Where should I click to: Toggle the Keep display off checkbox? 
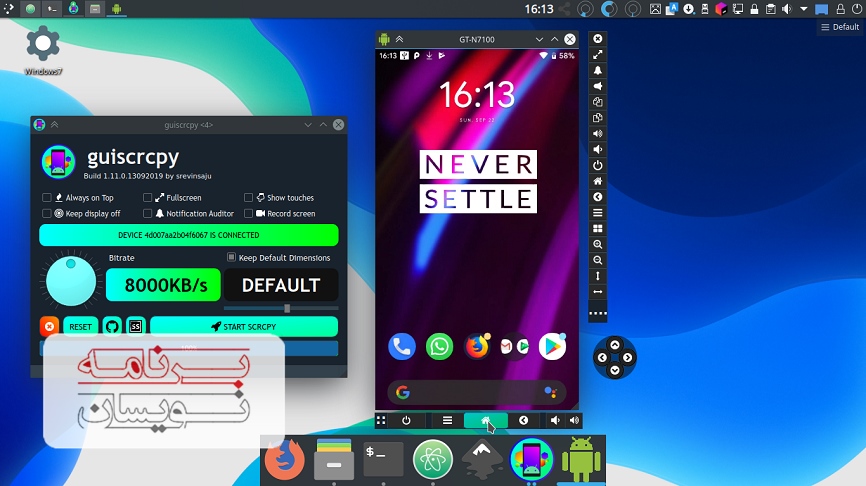47,213
